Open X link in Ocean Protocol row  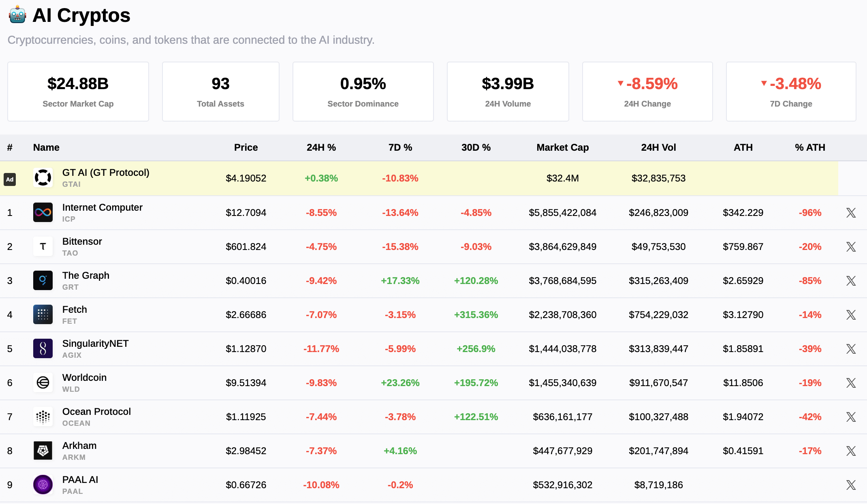coord(851,417)
